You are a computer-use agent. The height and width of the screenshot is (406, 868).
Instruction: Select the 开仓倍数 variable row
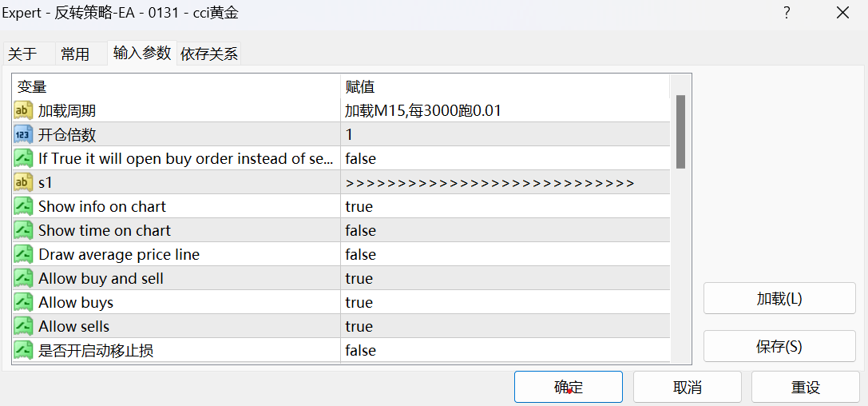pos(341,134)
